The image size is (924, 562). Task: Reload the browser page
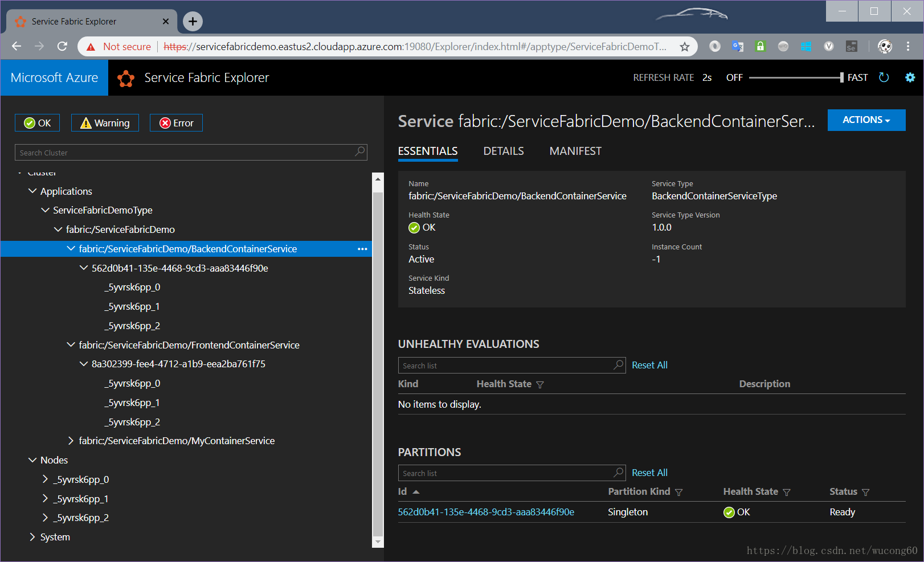point(62,46)
